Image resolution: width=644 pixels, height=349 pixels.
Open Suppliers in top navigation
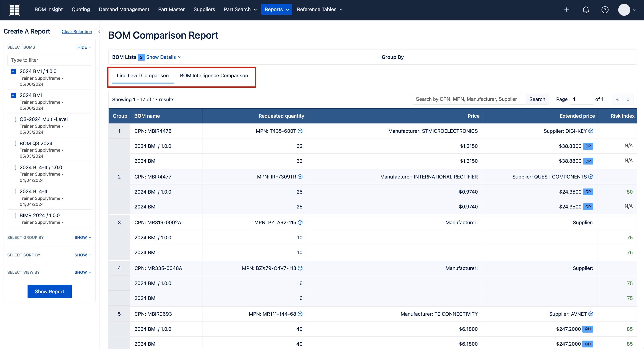204,10
